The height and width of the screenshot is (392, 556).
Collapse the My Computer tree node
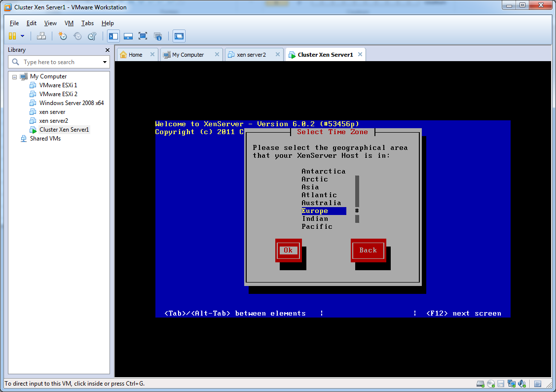15,77
